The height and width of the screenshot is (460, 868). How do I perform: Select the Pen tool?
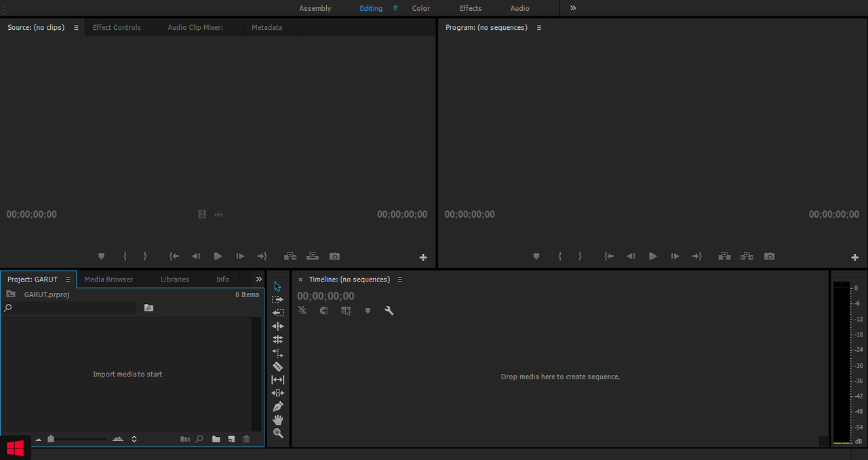[x=277, y=406]
